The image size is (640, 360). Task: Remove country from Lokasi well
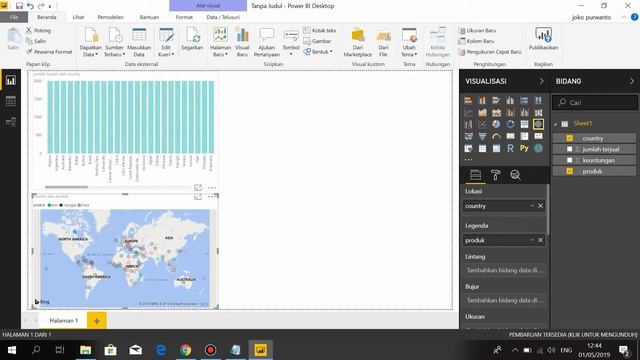(540, 206)
